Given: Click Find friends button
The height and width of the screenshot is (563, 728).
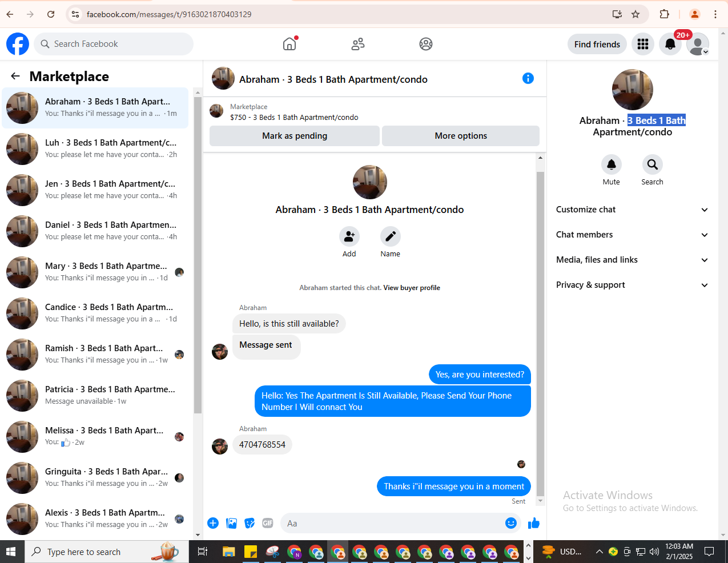Looking at the screenshot, I should (x=597, y=44).
